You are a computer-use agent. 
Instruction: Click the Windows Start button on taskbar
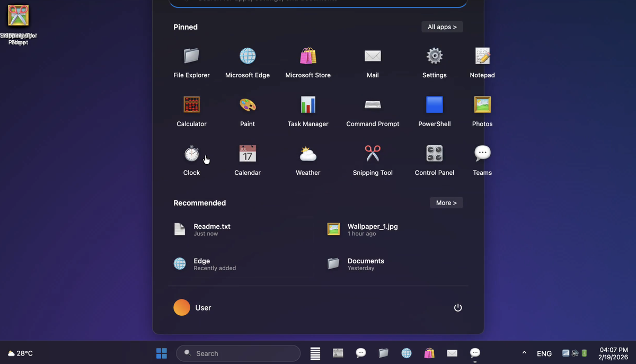162,353
